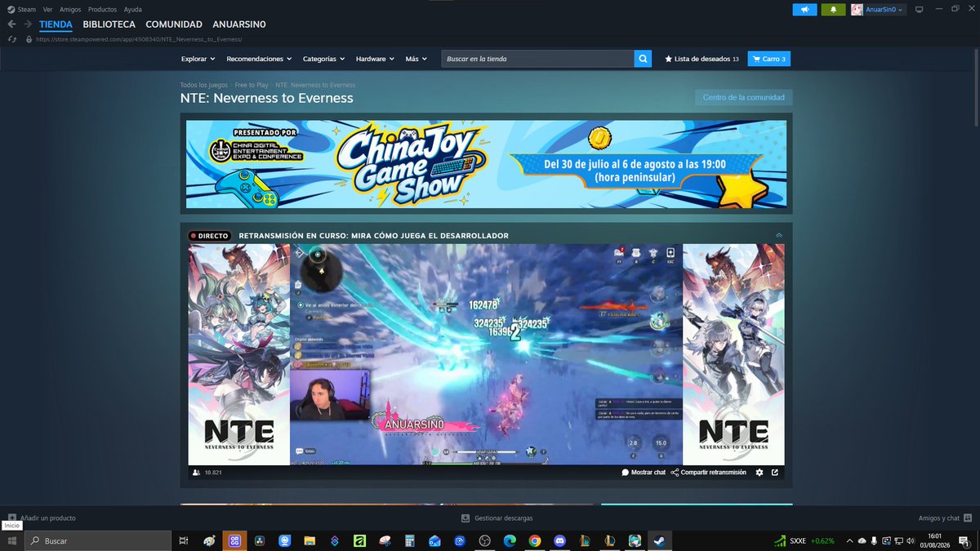Expand the Más dropdown
The height and width of the screenshot is (551, 980).
point(416,59)
